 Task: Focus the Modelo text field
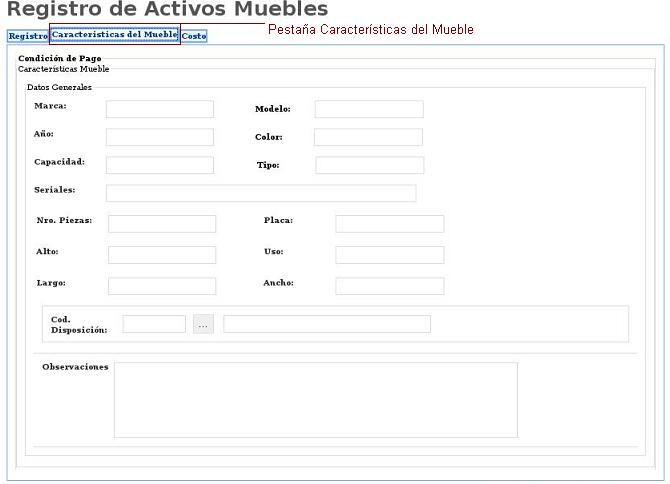pyautogui.click(x=369, y=109)
